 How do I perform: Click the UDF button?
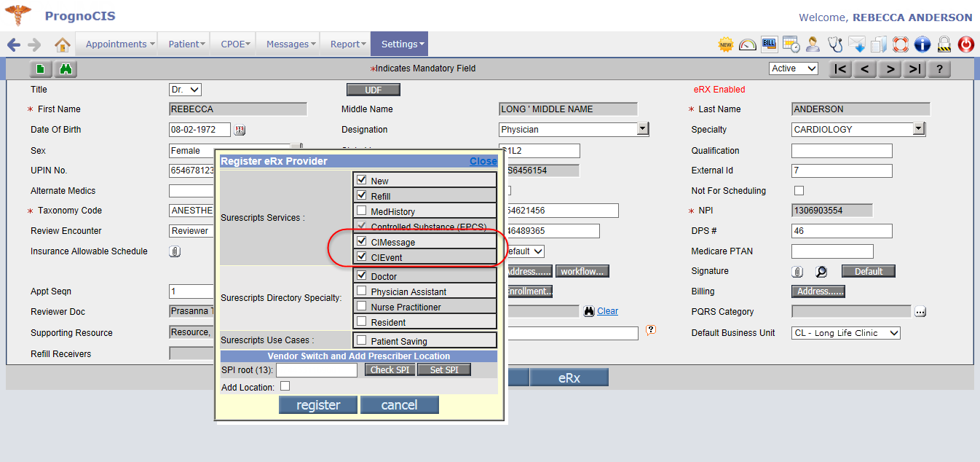coord(373,90)
